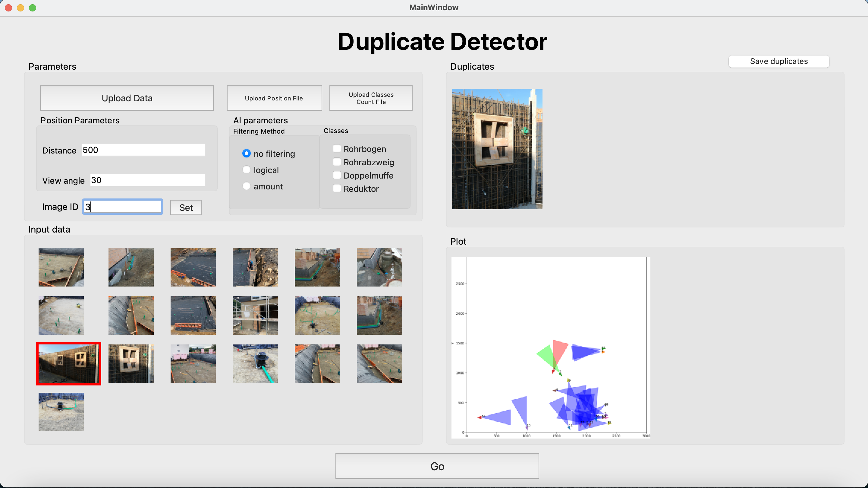Viewport: 868px width, 488px height.
Task: Select the second thumbnail in third row
Action: point(131,363)
